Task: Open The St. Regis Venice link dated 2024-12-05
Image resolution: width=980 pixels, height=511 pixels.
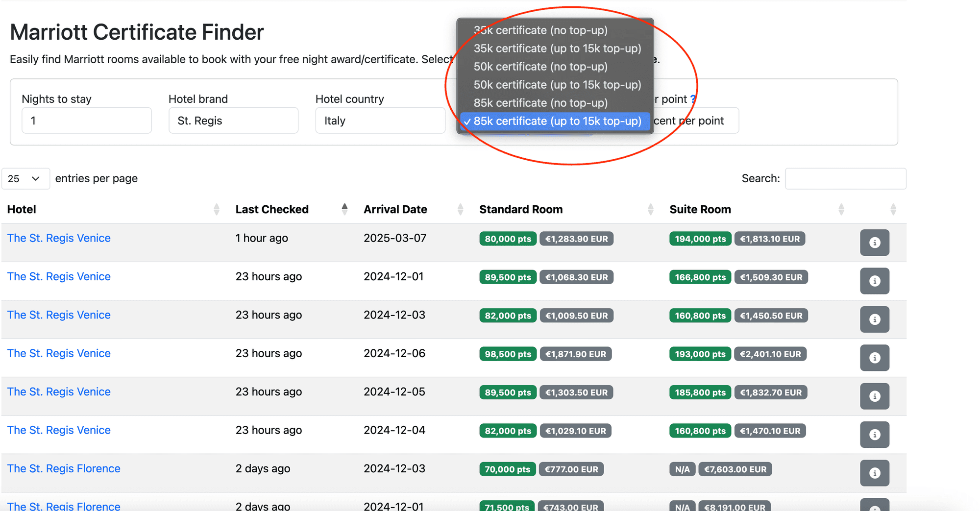Action: [59, 392]
